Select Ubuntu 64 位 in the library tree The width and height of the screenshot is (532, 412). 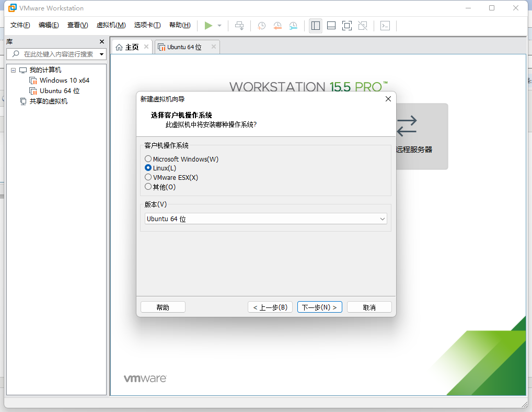pos(60,91)
